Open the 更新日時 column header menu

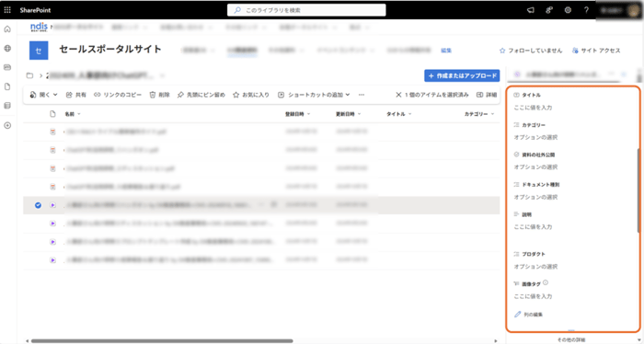[349, 114]
